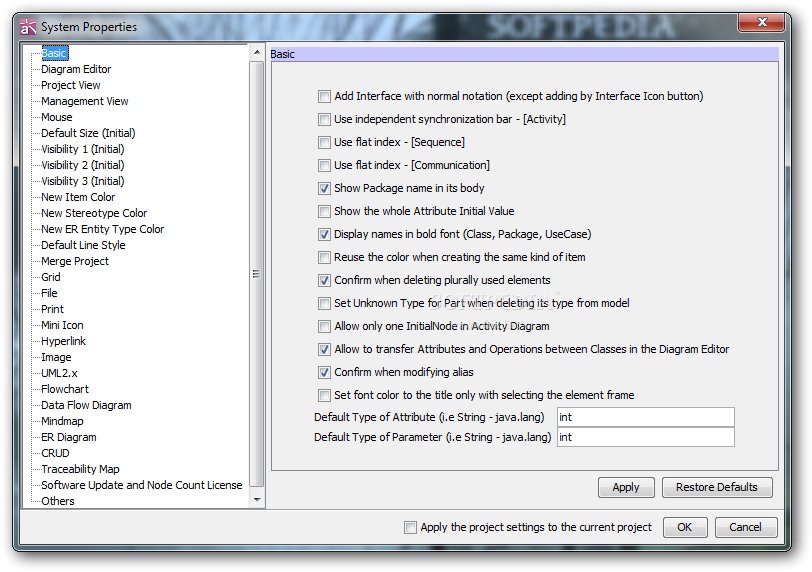Enable Set Unknown Type for Part option
The width and height of the screenshot is (812, 572).
point(324,303)
